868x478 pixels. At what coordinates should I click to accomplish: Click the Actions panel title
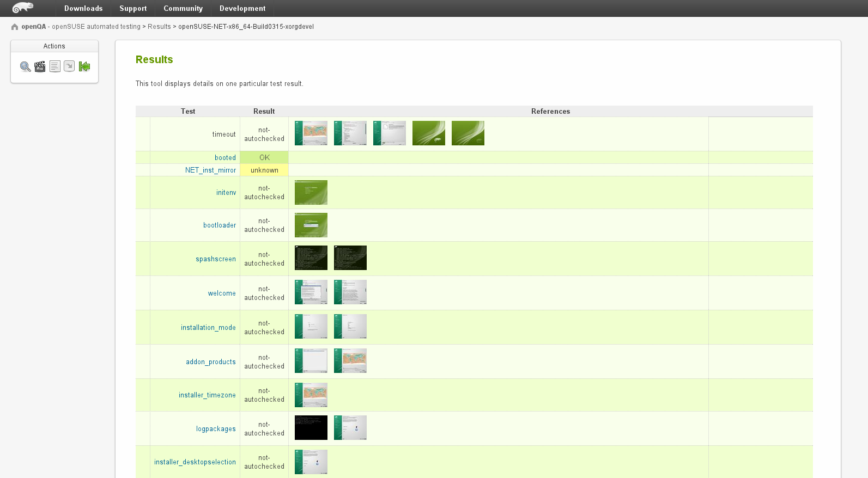tap(54, 46)
